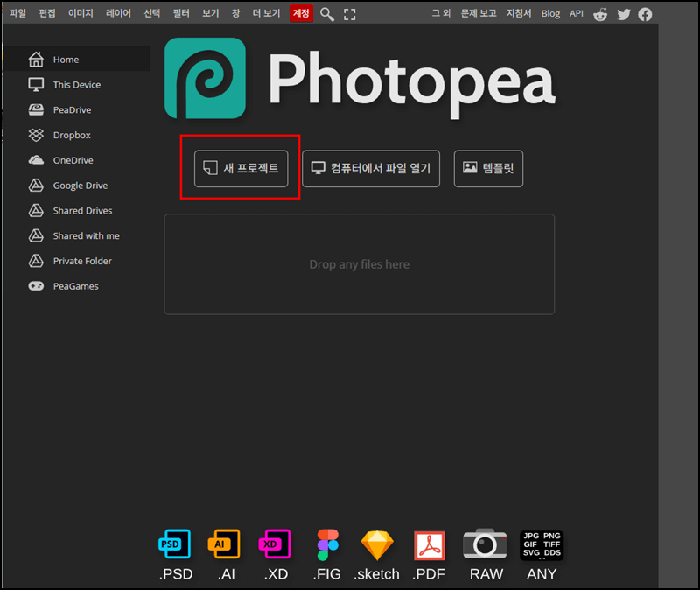Click the Reddit icon

(x=600, y=14)
